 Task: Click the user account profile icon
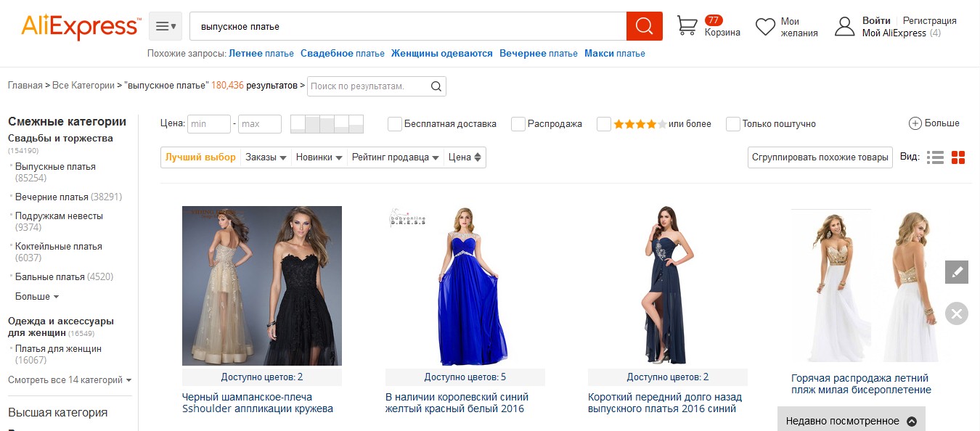(x=844, y=27)
